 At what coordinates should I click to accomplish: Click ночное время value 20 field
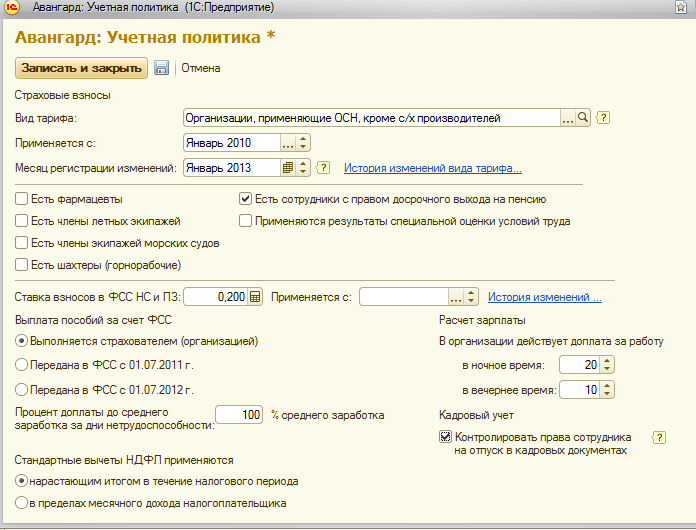click(580, 365)
